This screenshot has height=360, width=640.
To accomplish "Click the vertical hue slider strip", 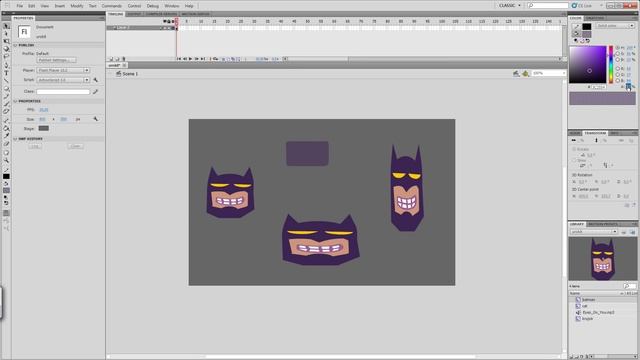I will tap(611, 64).
